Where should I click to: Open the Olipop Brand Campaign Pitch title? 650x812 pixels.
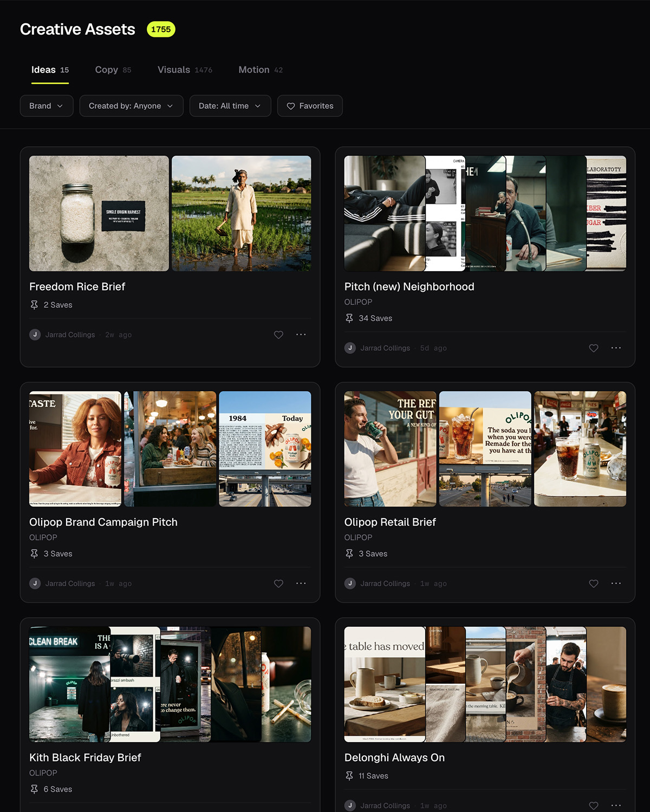click(103, 522)
